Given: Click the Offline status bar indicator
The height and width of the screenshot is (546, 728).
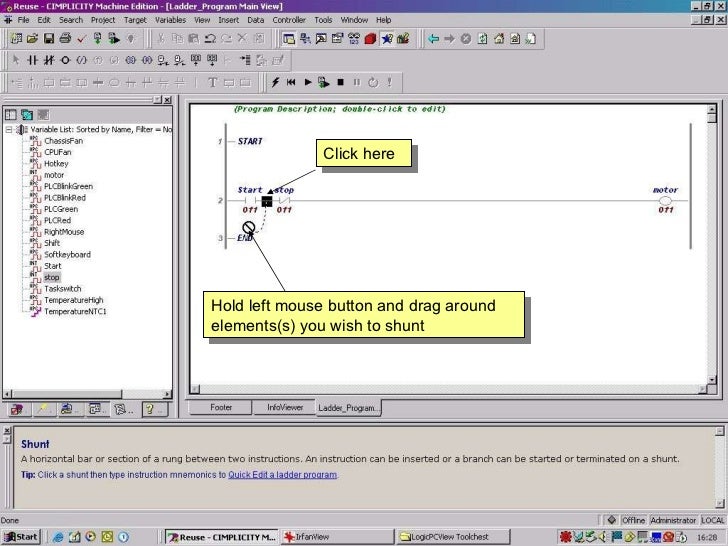Looking at the screenshot, I should click(633, 520).
